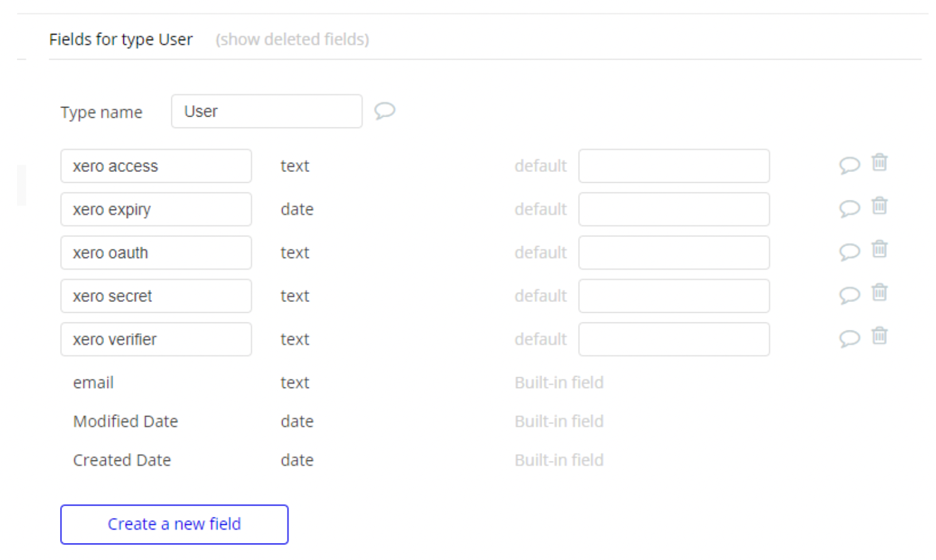This screenshot has width=936, height=560.
Task: Click the comment icon on xero secret row
Action: click(849, 296)
